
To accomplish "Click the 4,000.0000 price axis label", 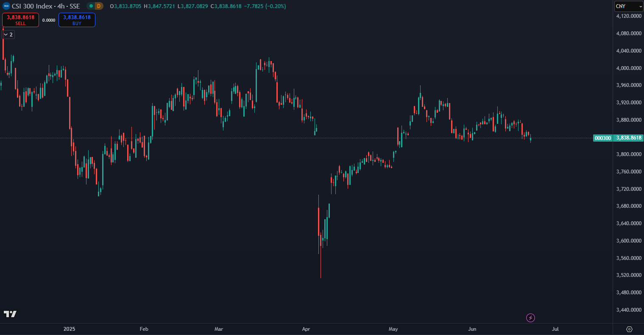I will coord(628,68).
